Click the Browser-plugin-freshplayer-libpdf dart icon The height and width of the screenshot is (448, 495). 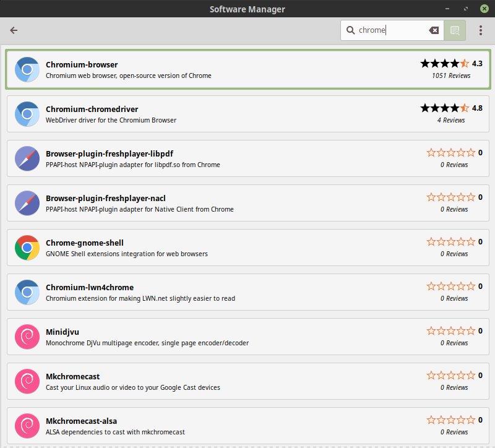(27, 158)
